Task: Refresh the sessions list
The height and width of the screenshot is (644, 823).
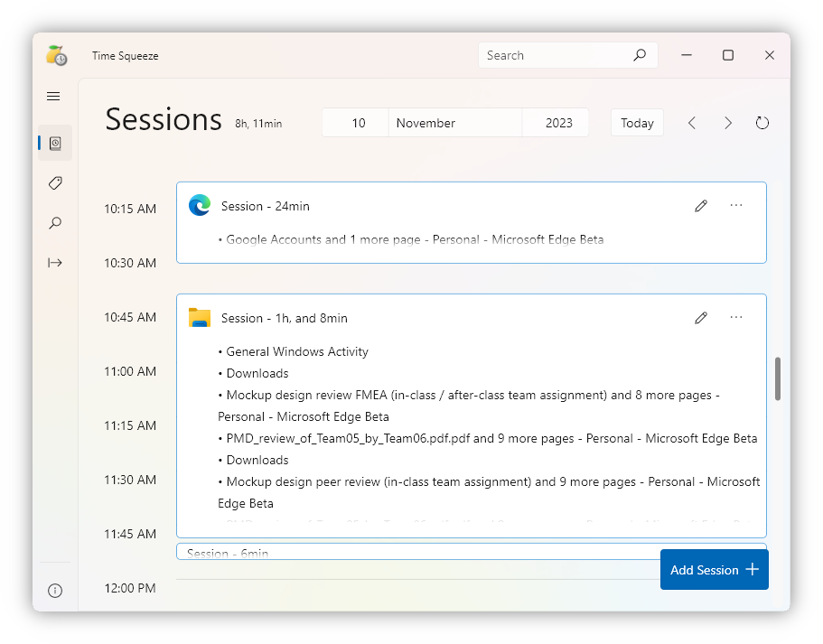Action: pos(762,123)
